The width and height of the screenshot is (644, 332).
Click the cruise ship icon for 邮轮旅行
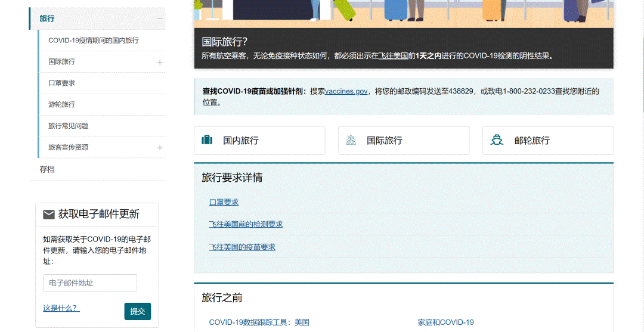tap(497, 141)
